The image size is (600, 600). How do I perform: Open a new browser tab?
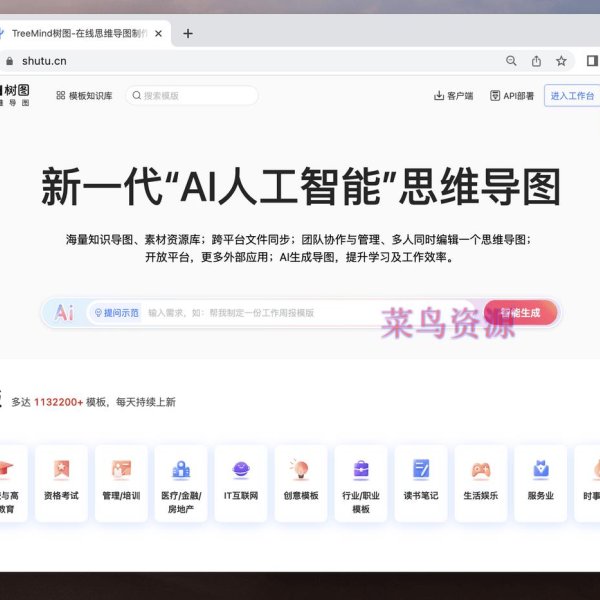click(188, 34)
